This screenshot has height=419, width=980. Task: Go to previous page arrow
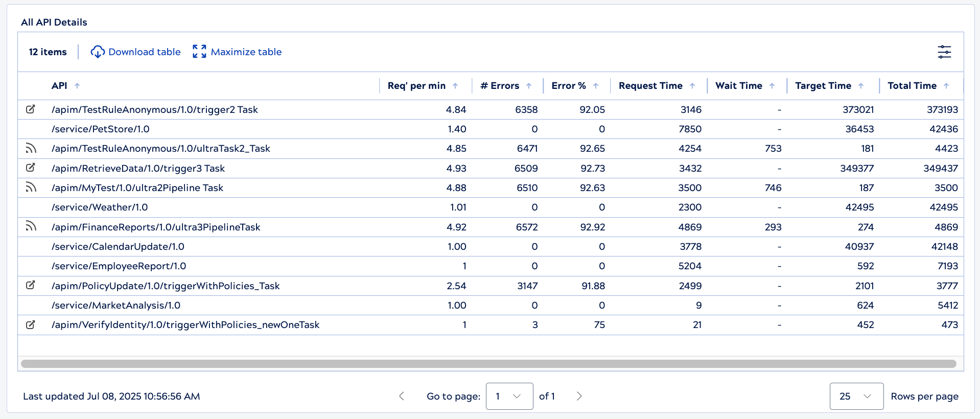402,396
